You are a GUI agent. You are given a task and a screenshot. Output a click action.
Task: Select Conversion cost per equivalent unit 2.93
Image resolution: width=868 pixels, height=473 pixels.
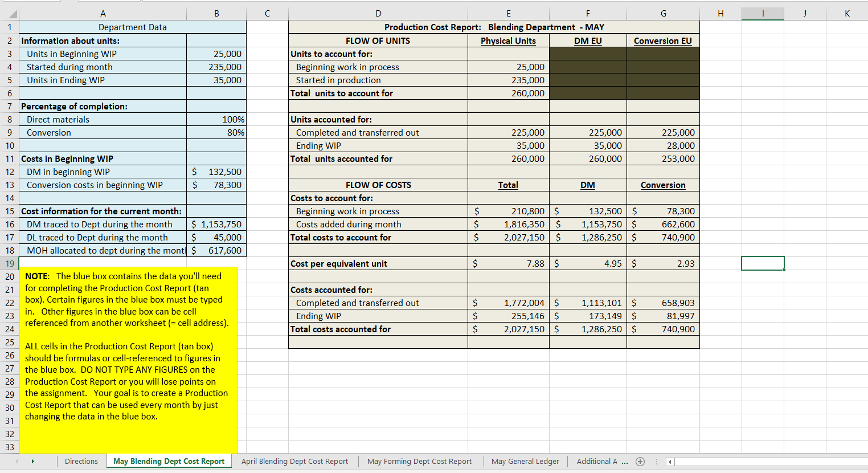point(663,263)
